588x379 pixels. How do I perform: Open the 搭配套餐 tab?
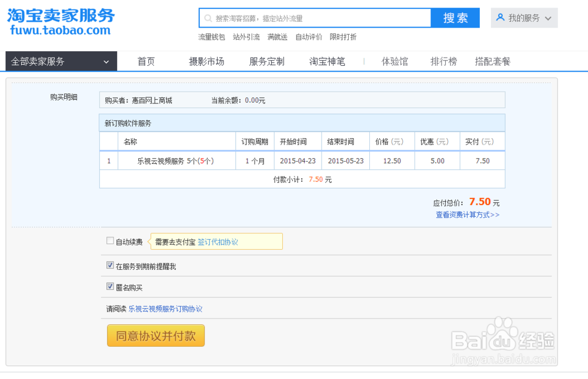(x=493, y=62)
